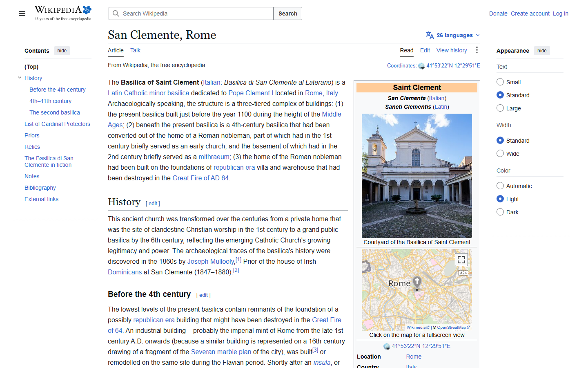Go to Bibliography section in contents
Screen dimensions: 588x368
click(x=40, y=188)
